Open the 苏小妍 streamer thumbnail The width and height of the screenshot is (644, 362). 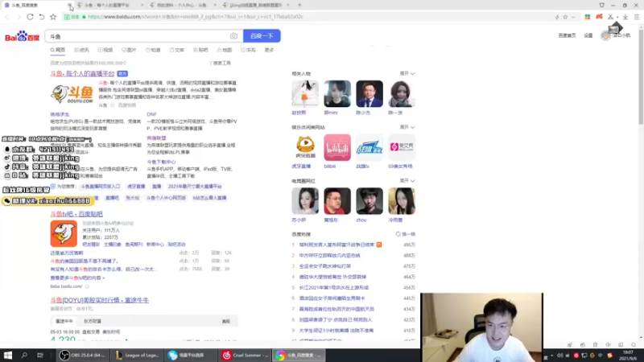(305, 201)
